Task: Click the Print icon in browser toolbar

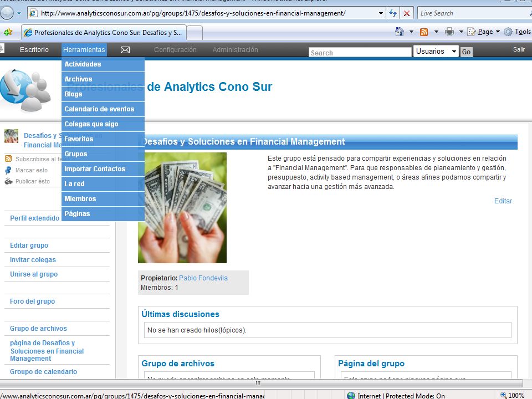Action: (449, 32)
